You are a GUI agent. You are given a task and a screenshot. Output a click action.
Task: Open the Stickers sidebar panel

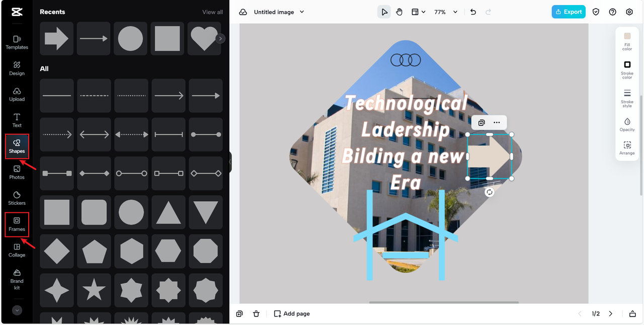click(17, 198)
